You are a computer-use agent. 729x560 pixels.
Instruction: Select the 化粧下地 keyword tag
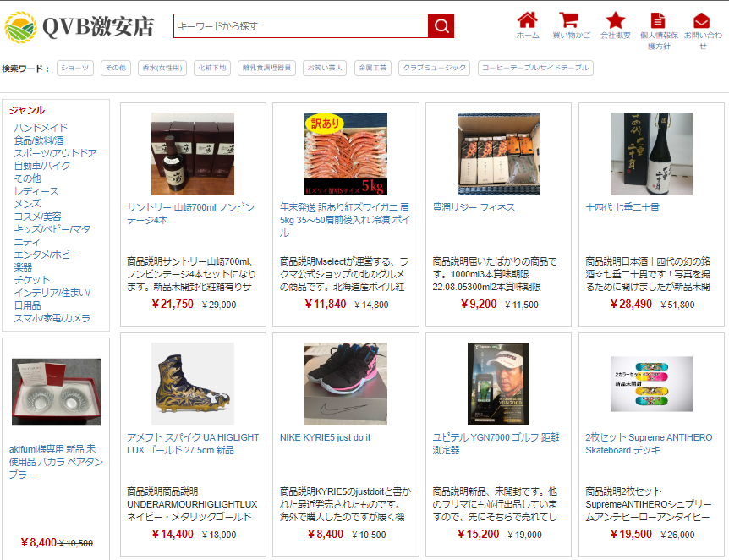tap(212, 68)
